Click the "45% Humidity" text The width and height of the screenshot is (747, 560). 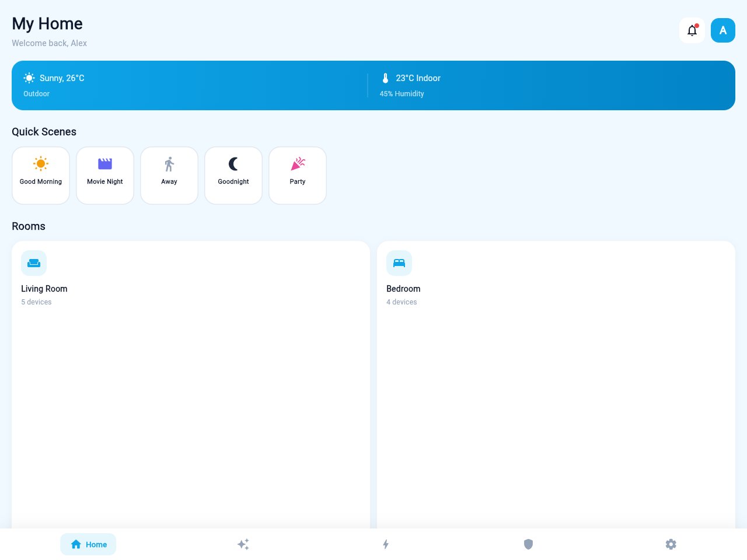click(x=402, y=94)
